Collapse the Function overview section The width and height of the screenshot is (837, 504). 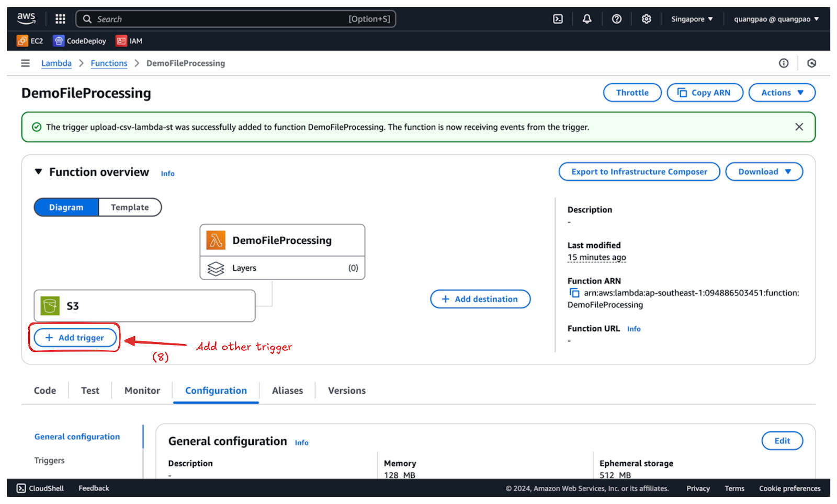(x=38, y=172)
